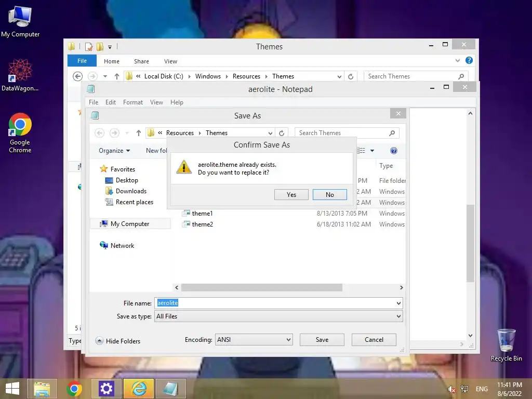Cancel the Save As dialog
532x399 pixels.
point(374,340)
